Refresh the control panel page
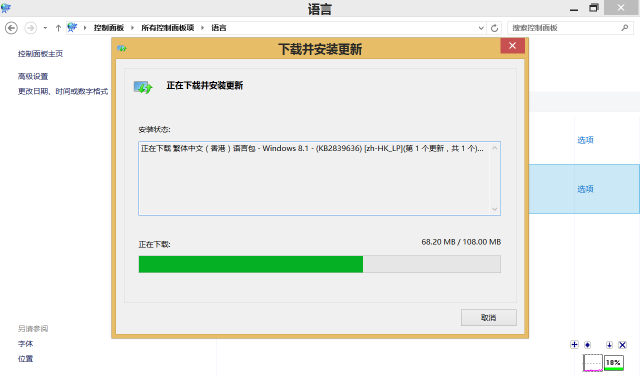640x376 pixels. coord(494,28)
